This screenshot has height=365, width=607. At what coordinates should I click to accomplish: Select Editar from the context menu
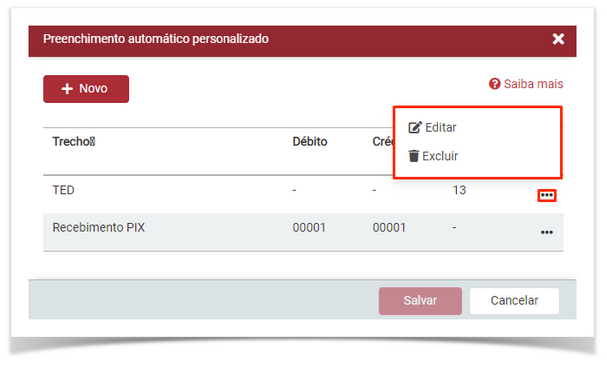[x=432, y=127]
